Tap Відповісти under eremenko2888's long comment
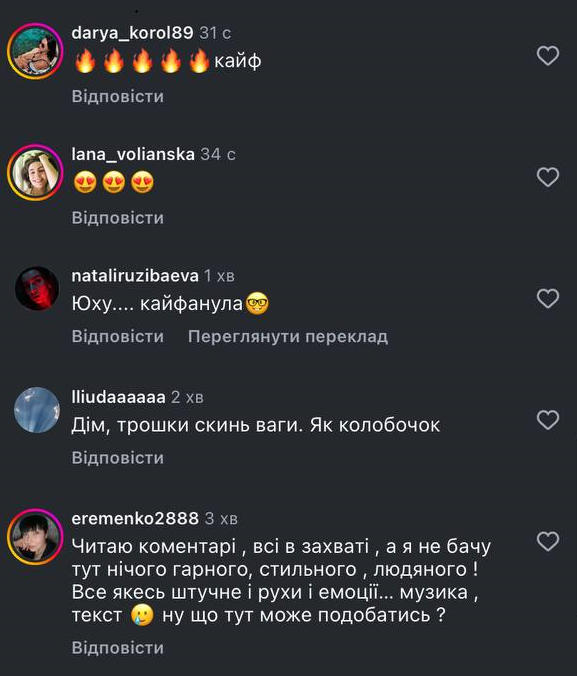Screen dimensions: 577x676 [x=118, y=648]
